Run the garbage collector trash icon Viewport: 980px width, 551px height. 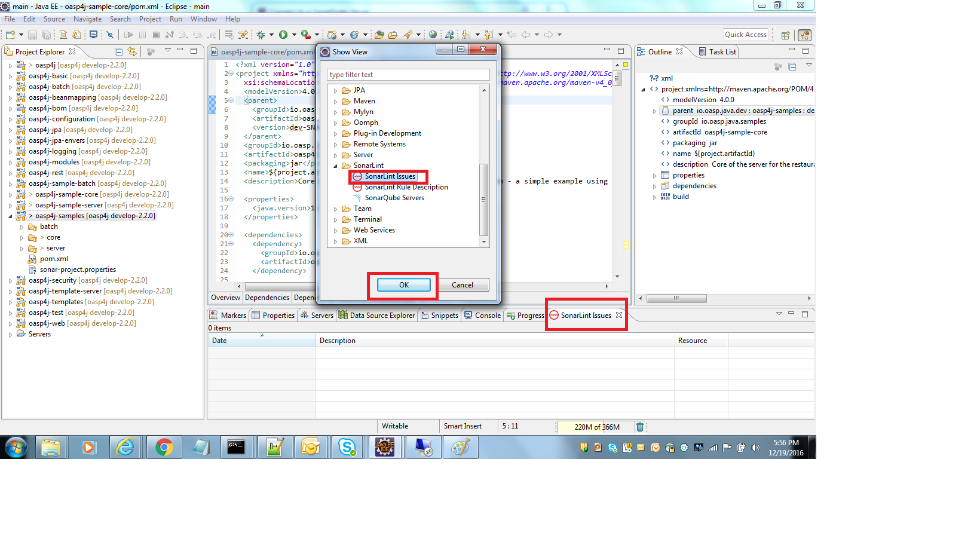[x=640, y=427]
